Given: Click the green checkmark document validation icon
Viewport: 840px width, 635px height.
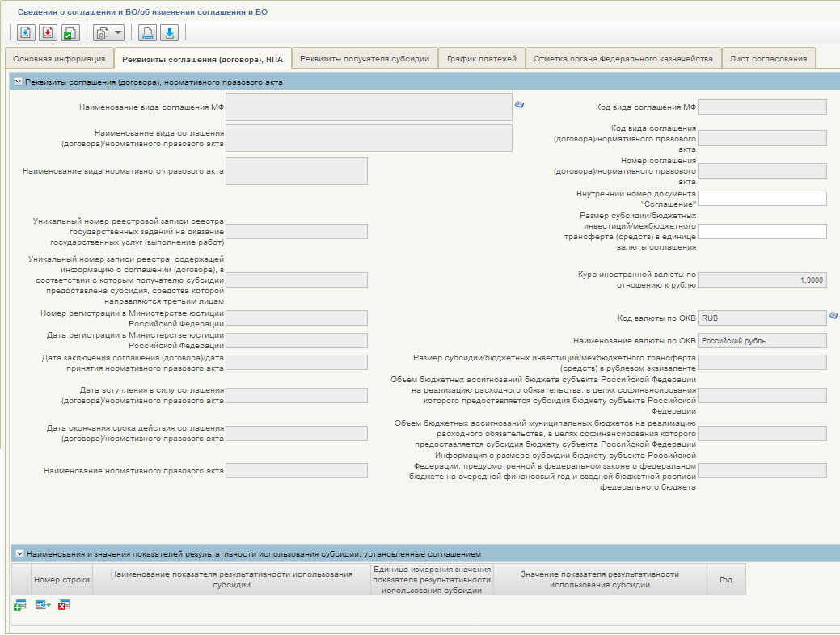Looking at the screenshot, I should point(70,33).
